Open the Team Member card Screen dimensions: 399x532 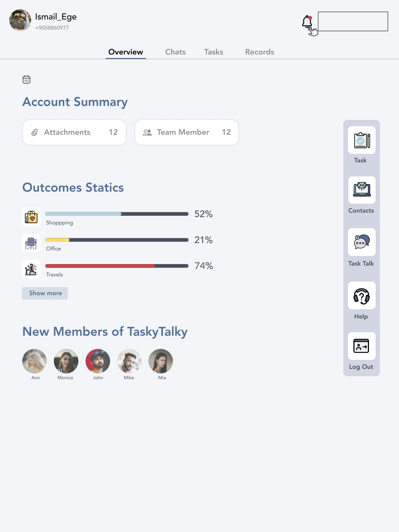187,132
